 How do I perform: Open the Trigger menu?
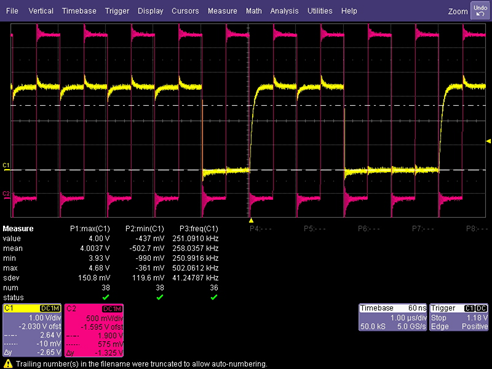(x=117, y=11)
